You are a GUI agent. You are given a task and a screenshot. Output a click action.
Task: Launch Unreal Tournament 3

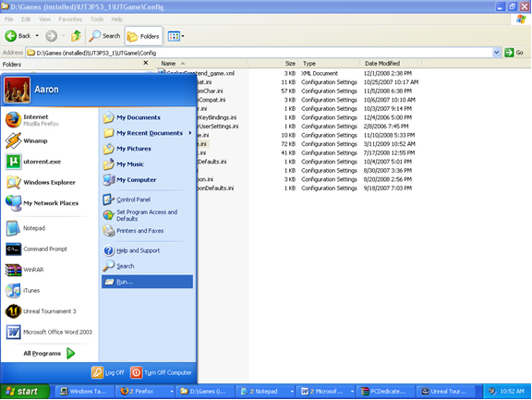[x=41, y=311]
